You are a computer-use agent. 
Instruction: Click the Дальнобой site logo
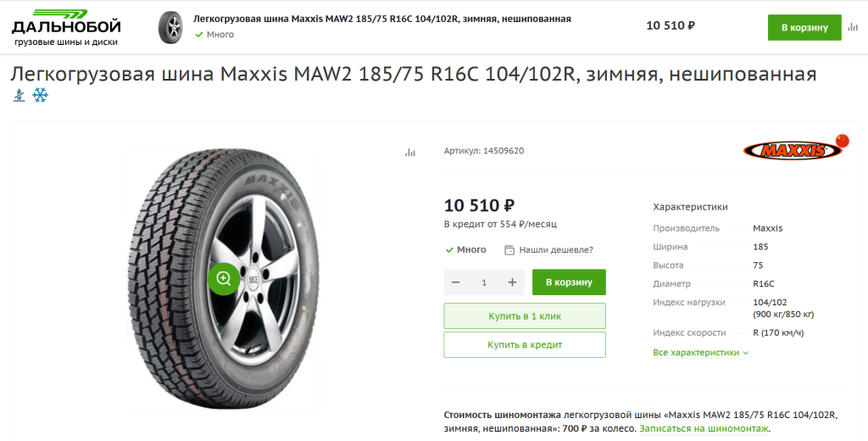coord(66,27)
